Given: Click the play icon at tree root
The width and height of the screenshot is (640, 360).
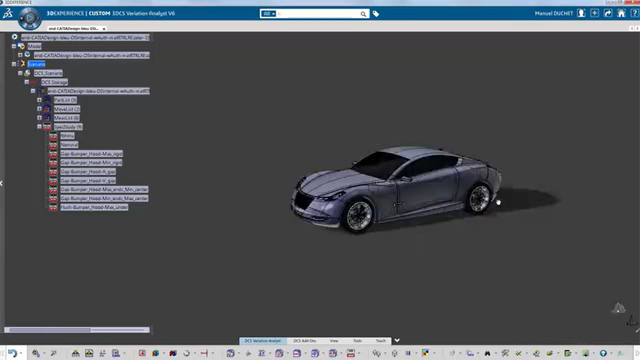Looking at the screenshot, I should [15, 37].
